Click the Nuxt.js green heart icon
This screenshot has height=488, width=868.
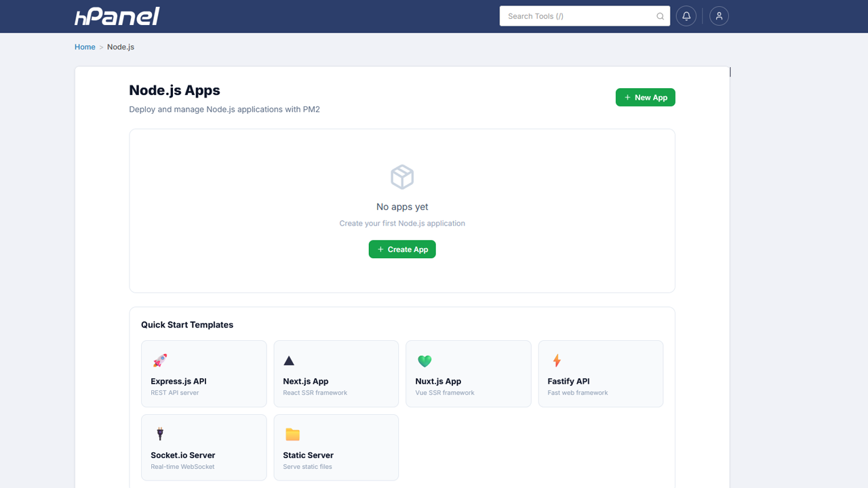[x=425, y=361]
